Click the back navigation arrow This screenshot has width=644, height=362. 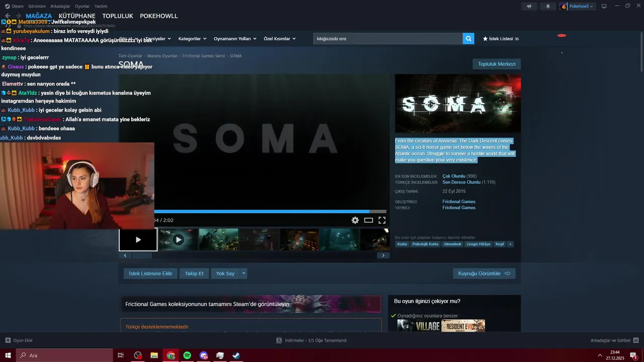click(x=8, y=16)
